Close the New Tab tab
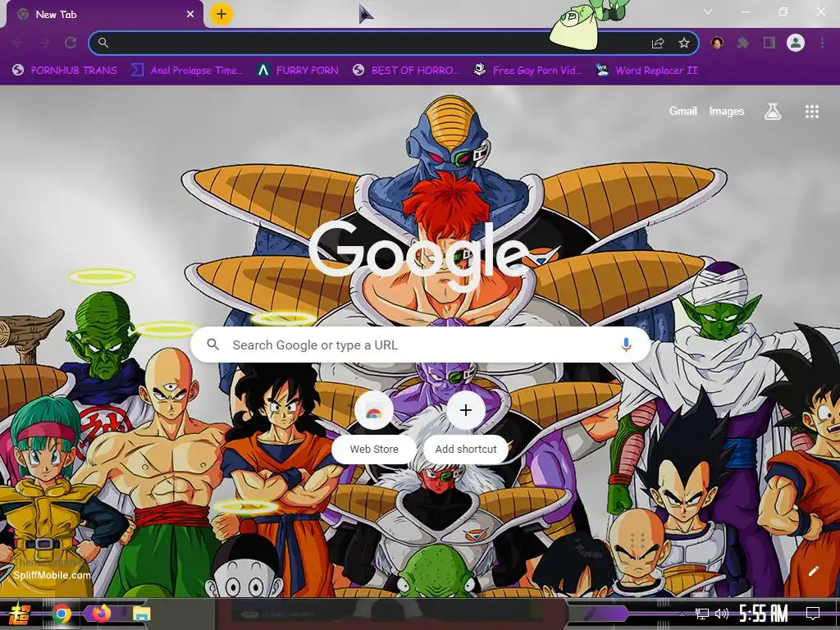 [190, 14]
